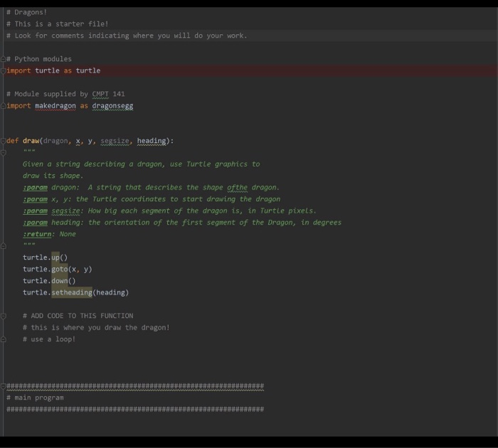Click the ':return' docstring tag
498x448 pixels.
coord(37,235)
